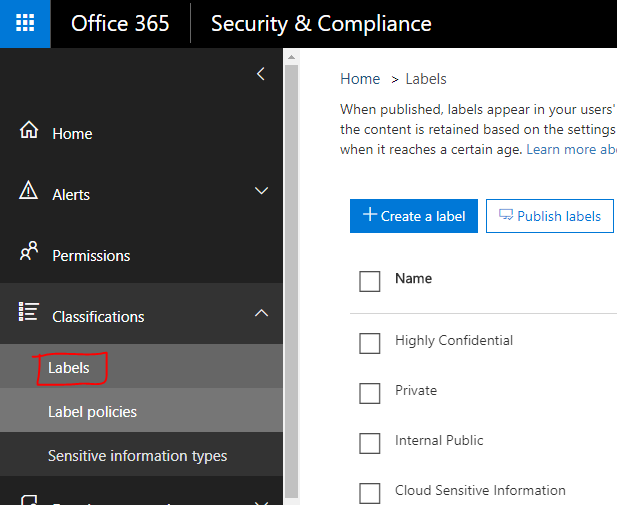Open Sensitive information types
Screen dimensions: 617x505
tap(141, 454)
